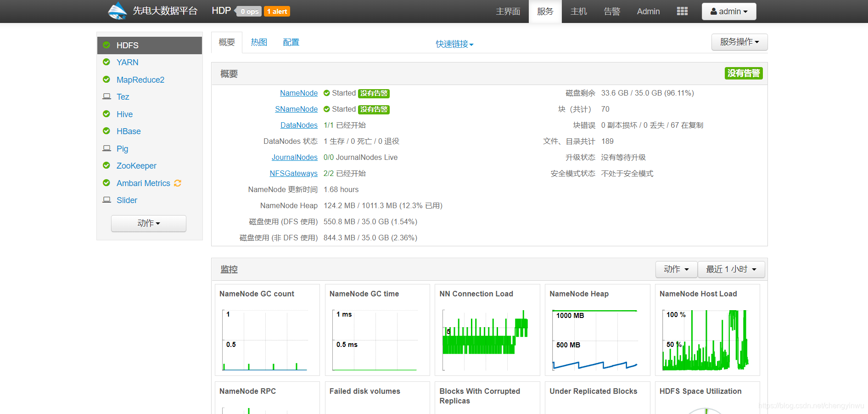Click the Pig client laptop icon
Screen dimensions: 868x414
pos(106,148)
